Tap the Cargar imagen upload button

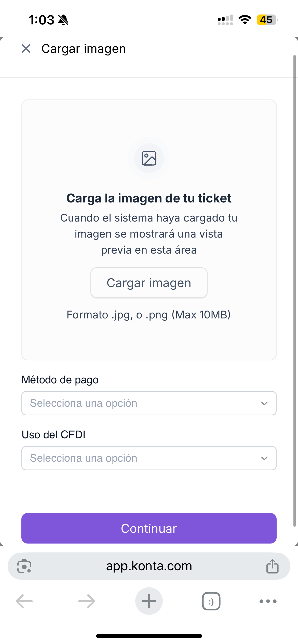pyautogui.click(x=149, y=283)
